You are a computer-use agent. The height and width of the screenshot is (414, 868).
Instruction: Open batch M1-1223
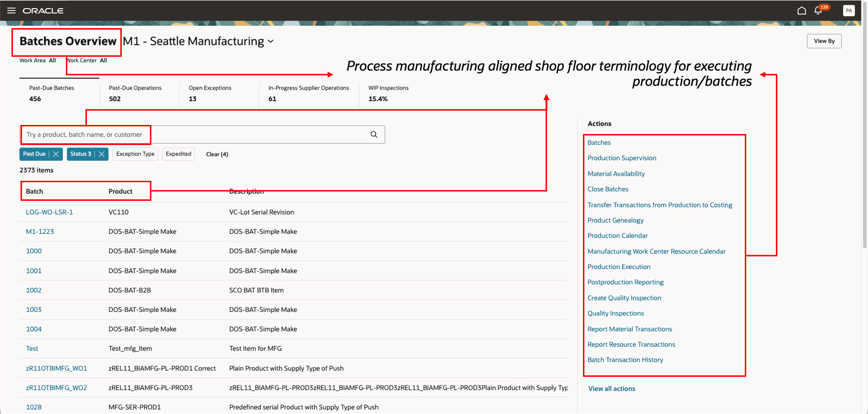tap(40, 232)
